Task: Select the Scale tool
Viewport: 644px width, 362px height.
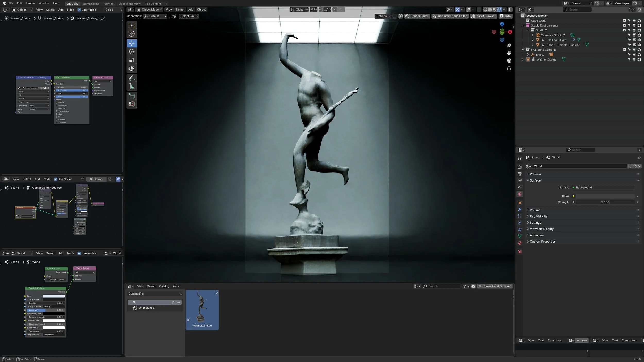Action: coord(132,60)
